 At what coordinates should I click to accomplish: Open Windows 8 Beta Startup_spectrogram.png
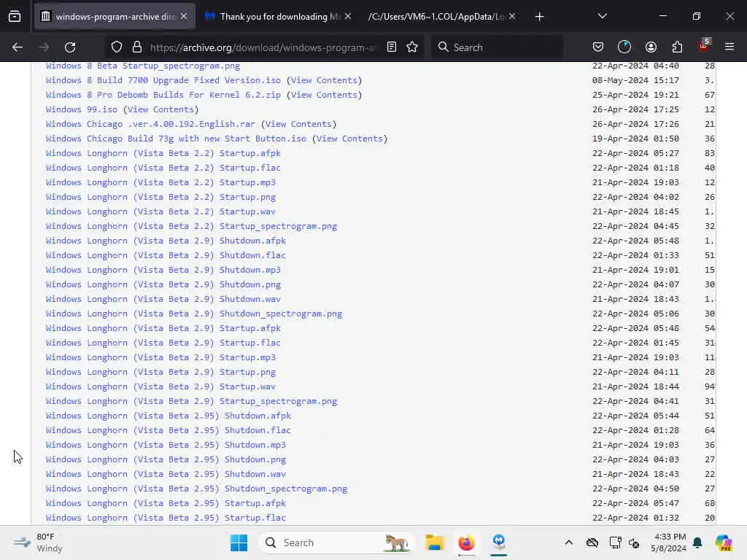[143, 66]
